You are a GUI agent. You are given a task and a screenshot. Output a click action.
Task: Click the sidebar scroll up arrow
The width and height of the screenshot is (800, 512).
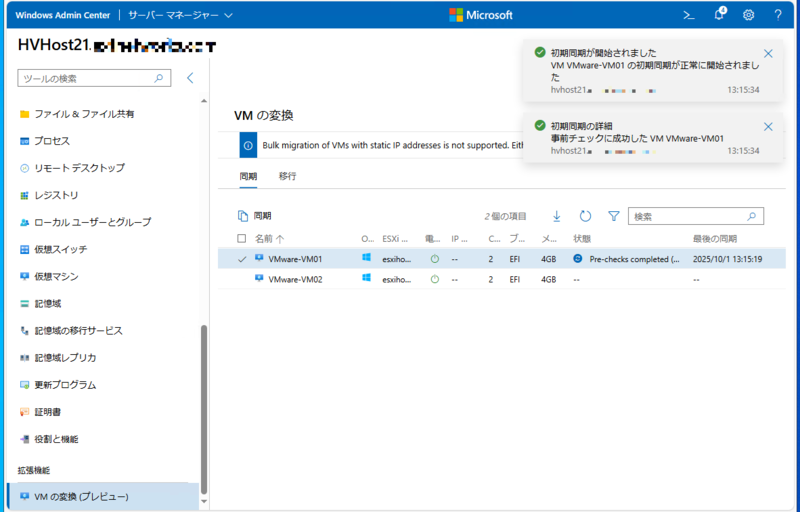click(204, 101)
